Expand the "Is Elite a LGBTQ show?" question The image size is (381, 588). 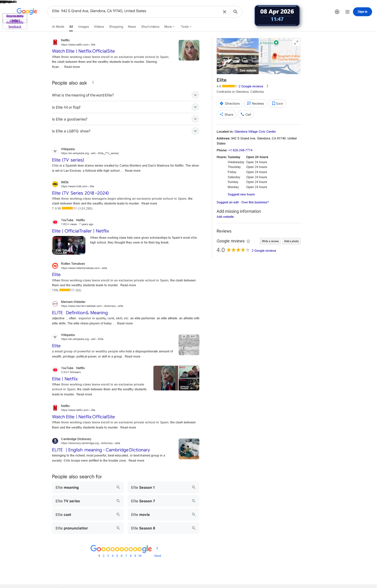[x=125, y=131]
